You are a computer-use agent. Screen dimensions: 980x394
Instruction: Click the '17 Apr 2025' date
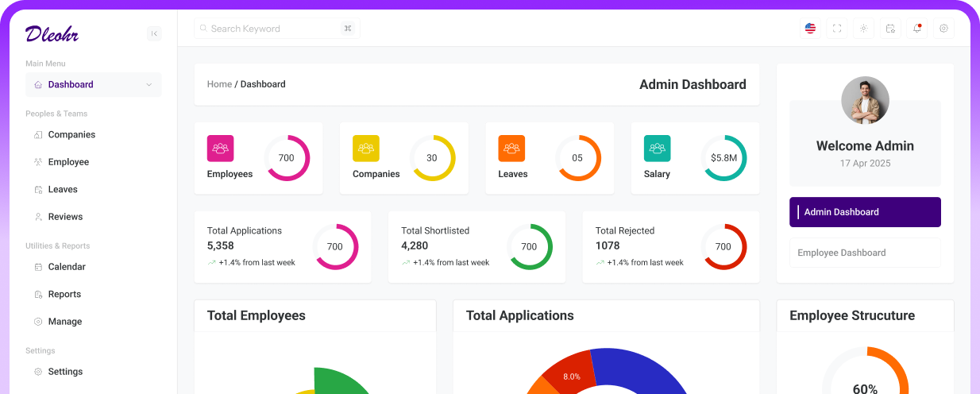click(x=865, y=164)
